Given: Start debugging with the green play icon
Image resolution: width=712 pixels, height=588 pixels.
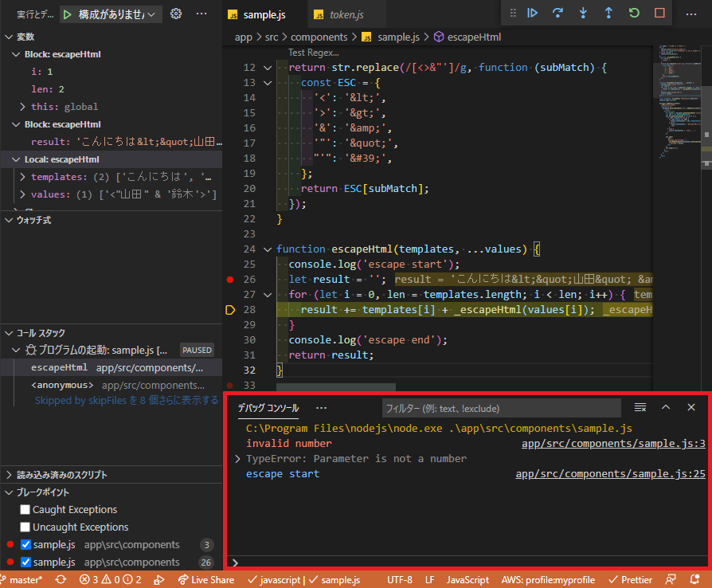Looking at the screenshot, I should click(x=67, y=14).
